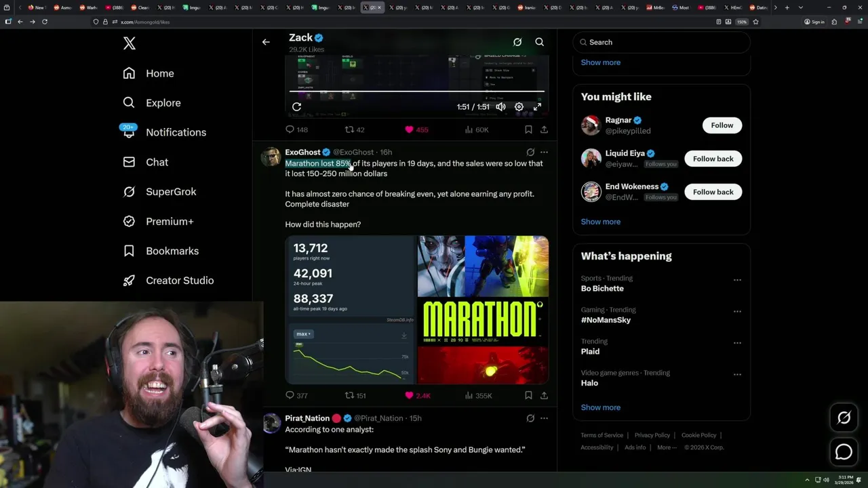Click Grok icon in Zack header
This screenshot has height=488, width=868.
[x=517, y=42]
